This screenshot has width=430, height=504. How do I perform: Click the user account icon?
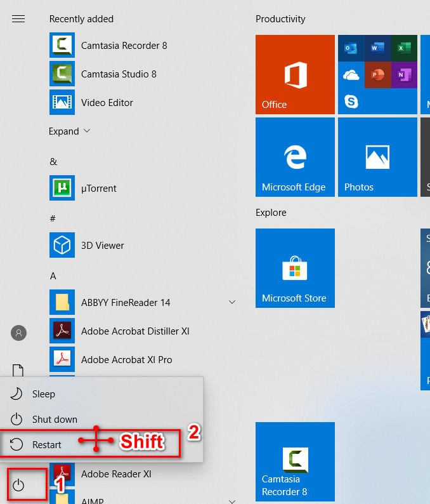click(18, 333)
